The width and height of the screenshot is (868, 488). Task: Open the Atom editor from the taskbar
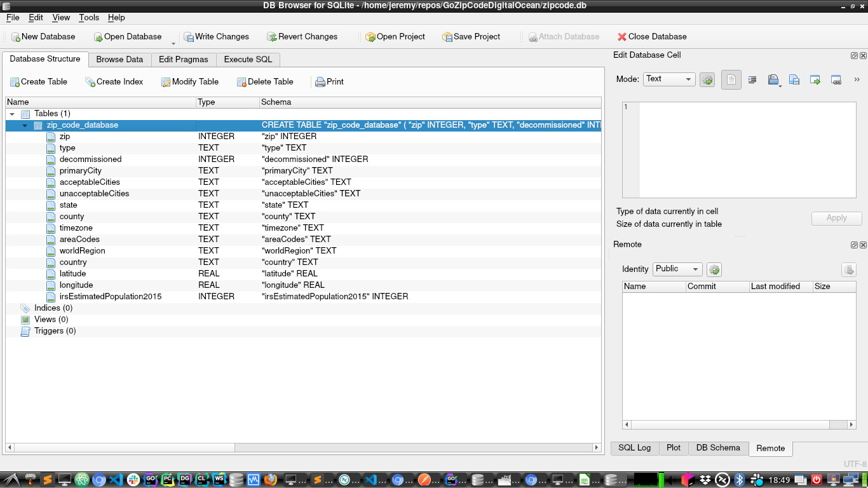point(81,480)
